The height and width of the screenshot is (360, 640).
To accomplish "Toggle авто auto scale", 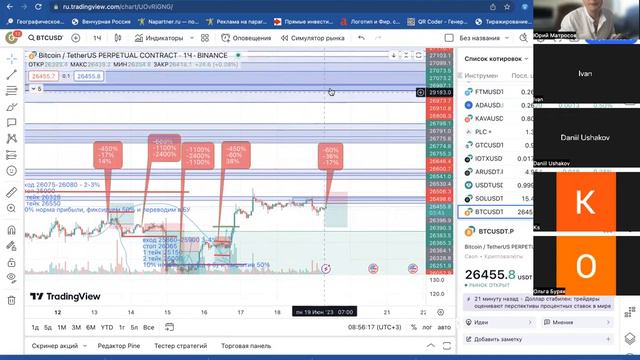I will [444, 327].
